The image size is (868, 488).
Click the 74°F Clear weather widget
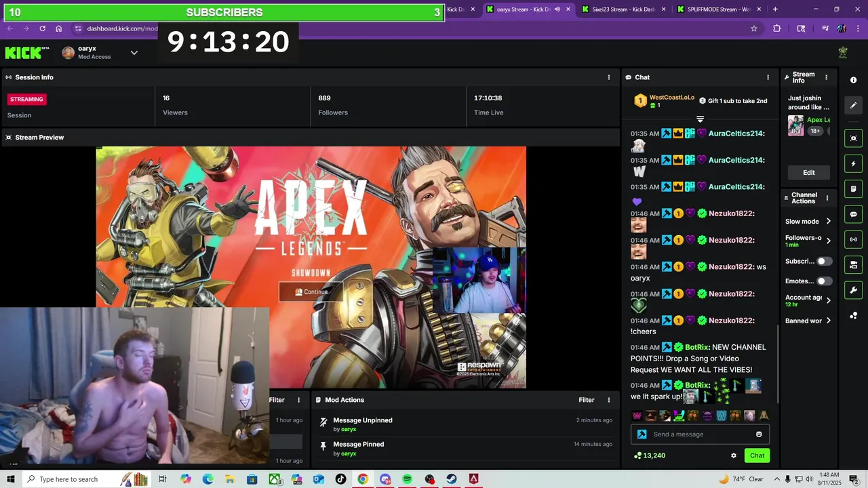741,479
